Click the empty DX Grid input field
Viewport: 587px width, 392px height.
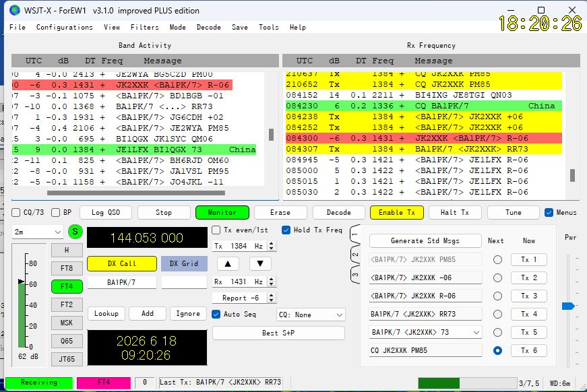tap(184, 282)
